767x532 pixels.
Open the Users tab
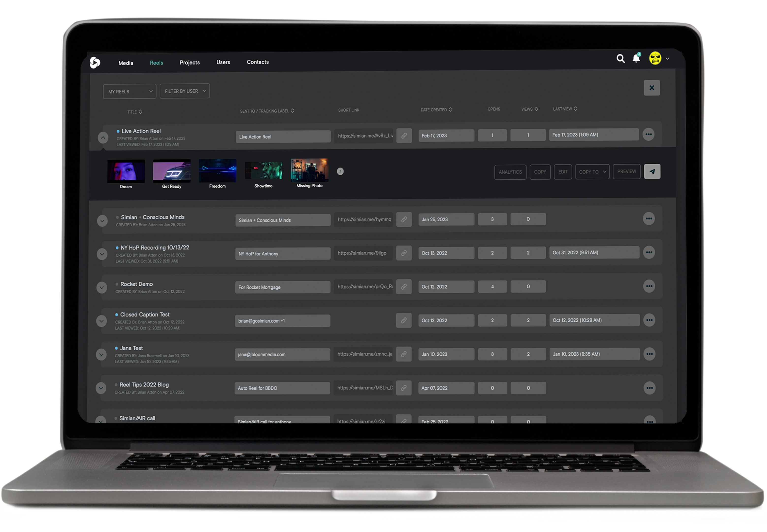coord(223,62)
